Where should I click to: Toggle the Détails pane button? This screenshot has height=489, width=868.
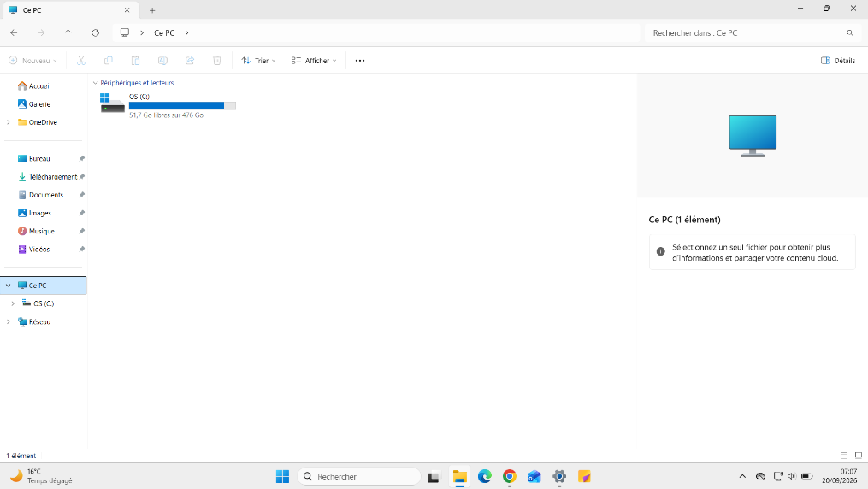pos(838,61)
